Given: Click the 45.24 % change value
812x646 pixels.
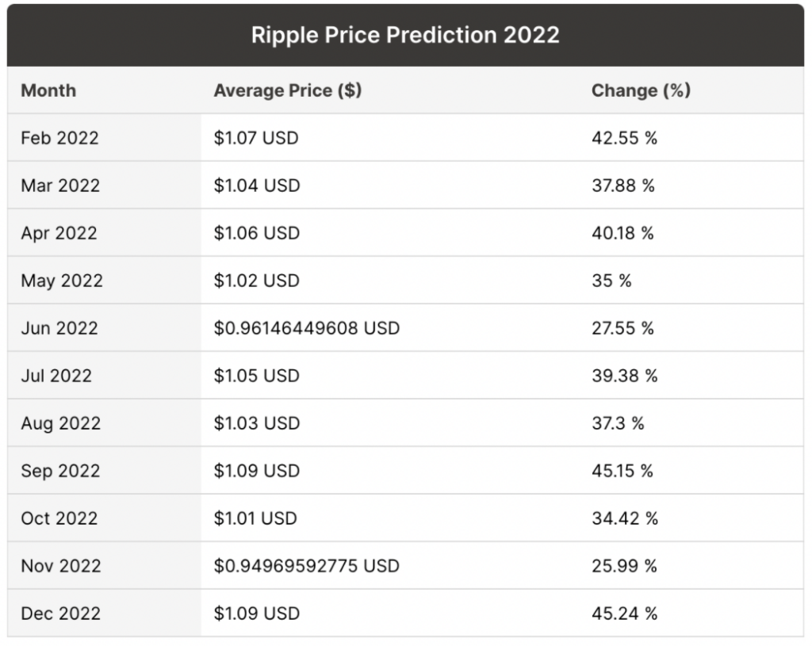Looking at the screenshot, I should pyautogui.click(x=624, y=614).
